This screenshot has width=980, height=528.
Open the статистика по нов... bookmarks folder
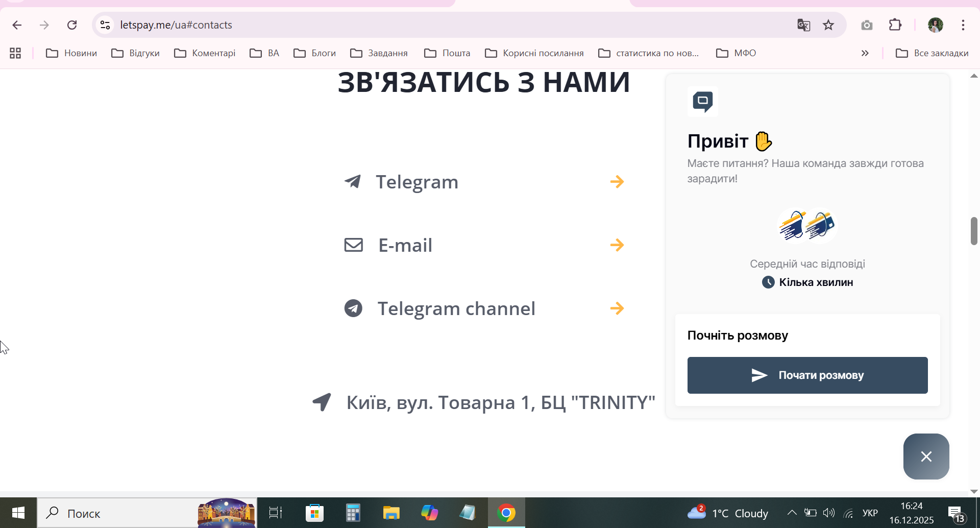[649, 53]
